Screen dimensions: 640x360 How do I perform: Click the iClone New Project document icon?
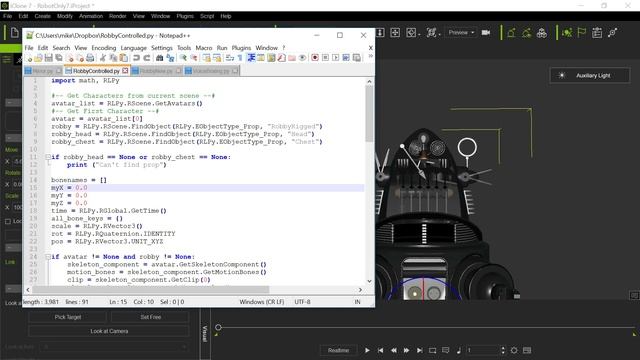pyautogui.click(x=15, y=32)
